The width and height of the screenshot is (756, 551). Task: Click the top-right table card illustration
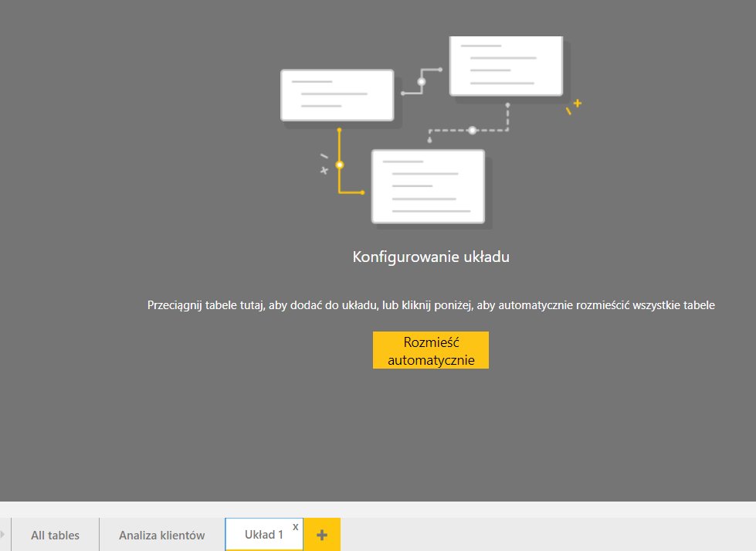[506, 67]
